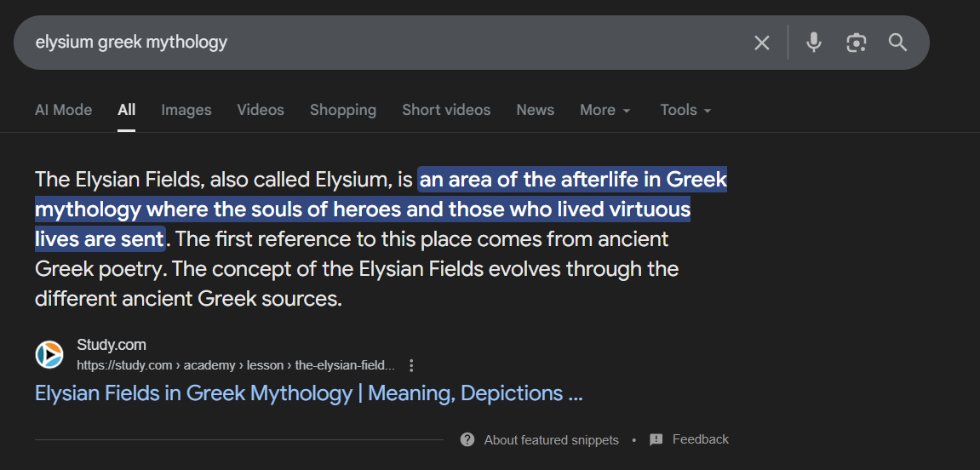Click the Feedback flag icon

(656, 440)
